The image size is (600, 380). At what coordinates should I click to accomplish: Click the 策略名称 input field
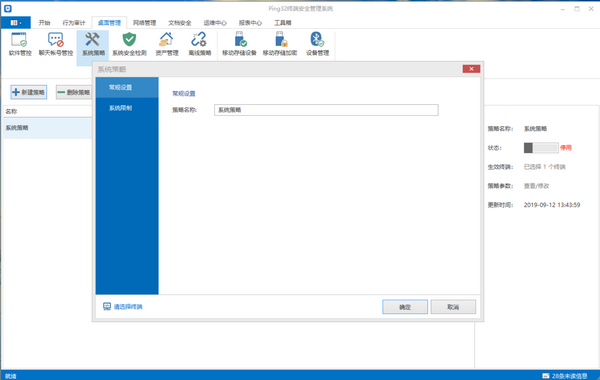click(x=326, y=110)
